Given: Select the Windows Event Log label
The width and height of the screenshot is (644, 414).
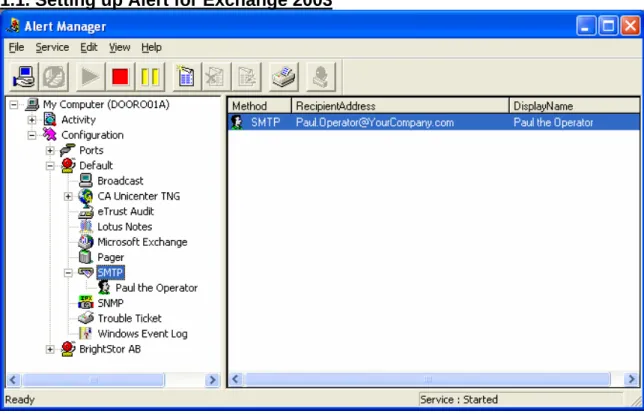Looking at the screenshot, I should tap(142, 333).
